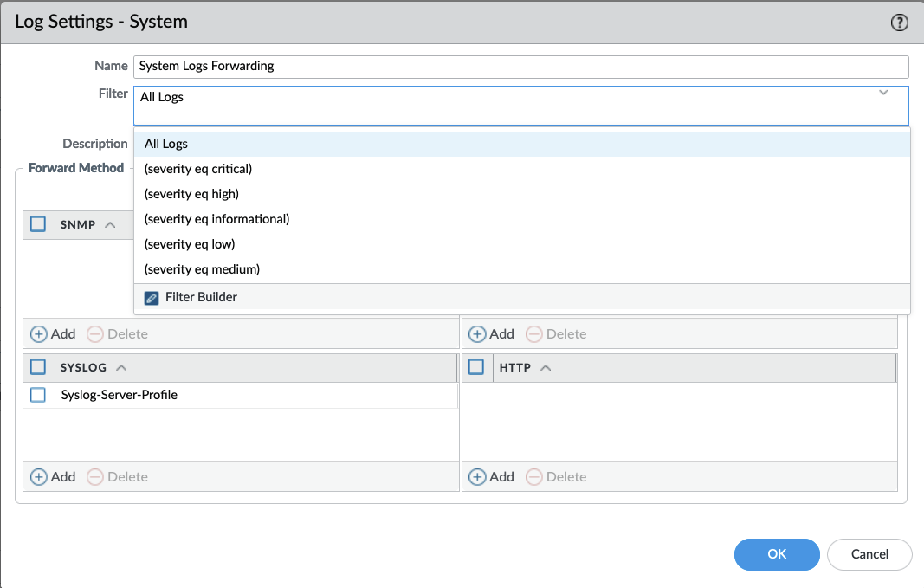Open the help question mark icon
This screenshot has height=588, width=924.
[900, 23]
